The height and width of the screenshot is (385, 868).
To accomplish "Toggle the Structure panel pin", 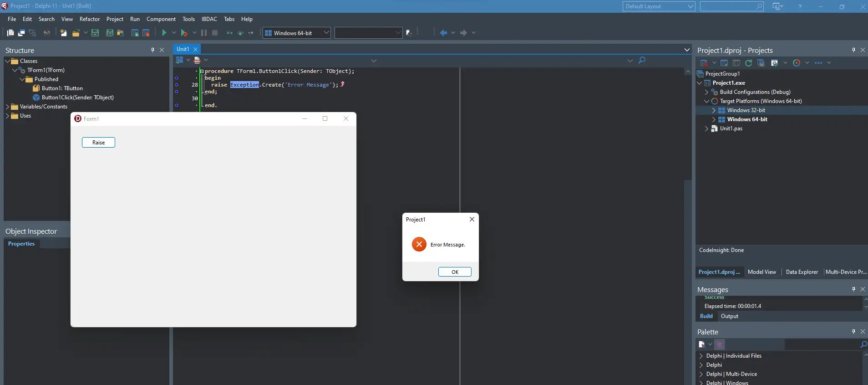I will coord(152,50).
